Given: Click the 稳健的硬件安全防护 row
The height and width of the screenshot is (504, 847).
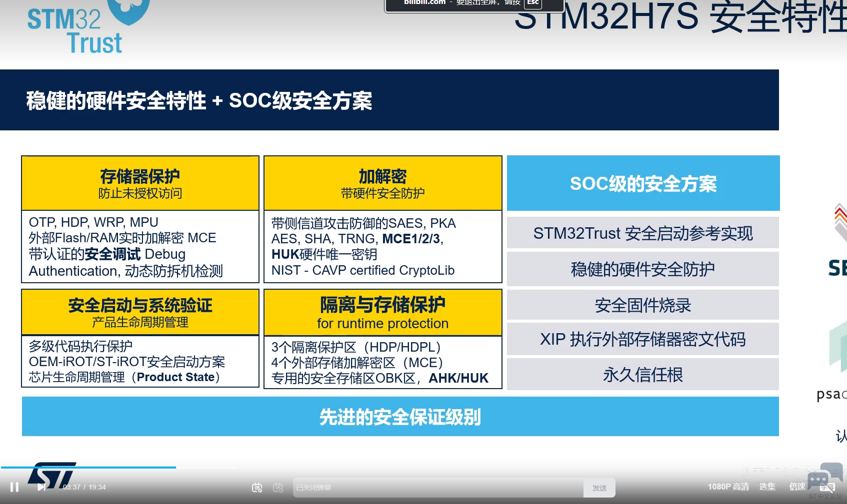Looking at the screenshot, I should 643,269.
